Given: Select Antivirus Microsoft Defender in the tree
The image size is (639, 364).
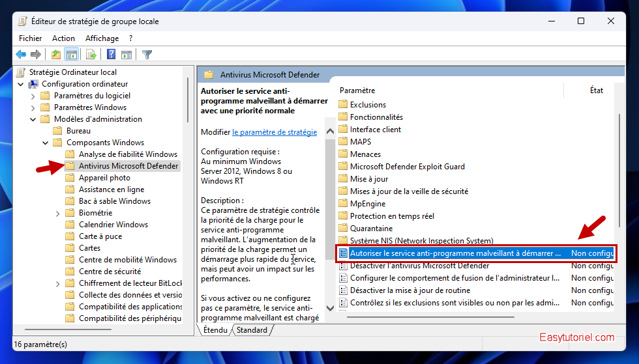Looking at the screenshot, I should [128, 165].
